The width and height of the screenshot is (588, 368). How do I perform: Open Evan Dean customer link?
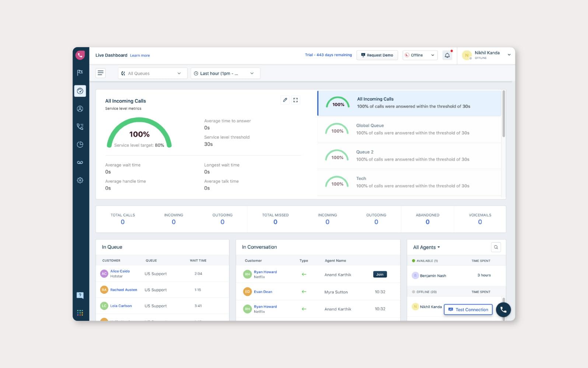pos(263,292)
